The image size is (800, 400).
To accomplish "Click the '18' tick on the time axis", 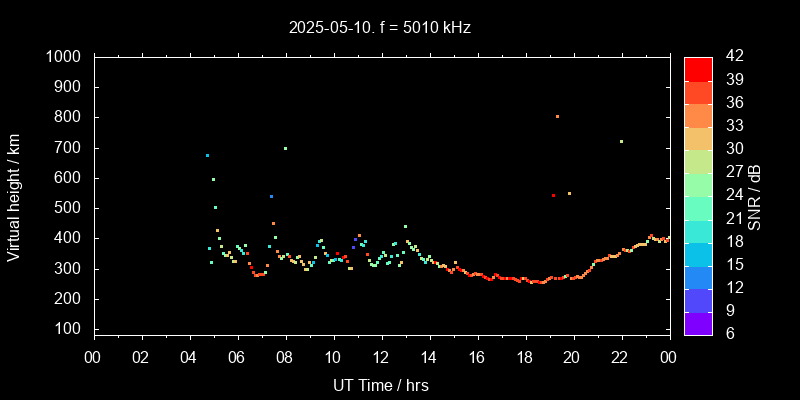I will coord(525,356).
